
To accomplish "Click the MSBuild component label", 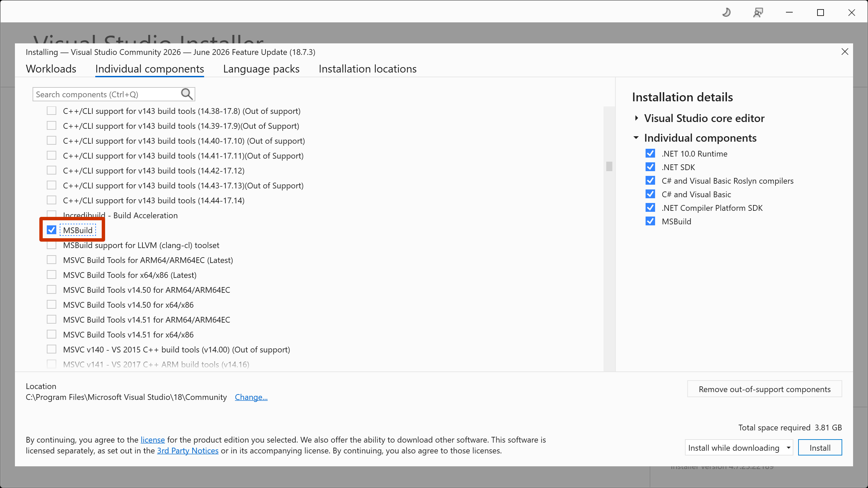I will pyautogui.click(x=78, y=230).
